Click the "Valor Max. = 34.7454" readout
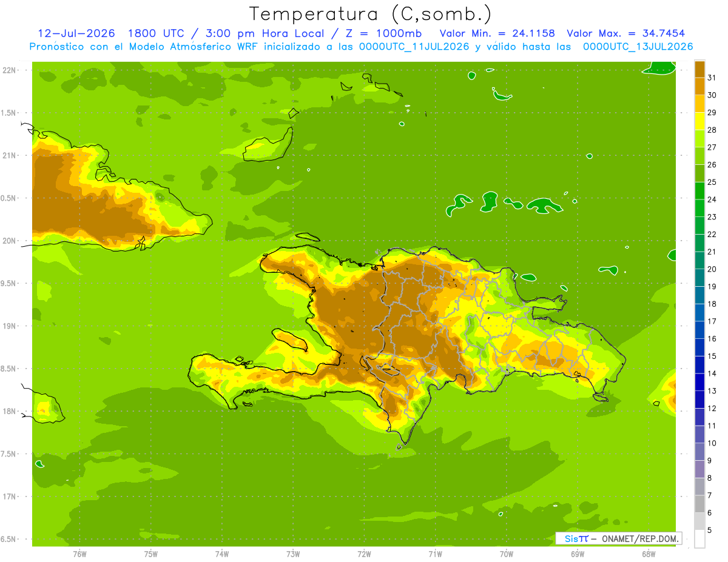 point(625,33)
